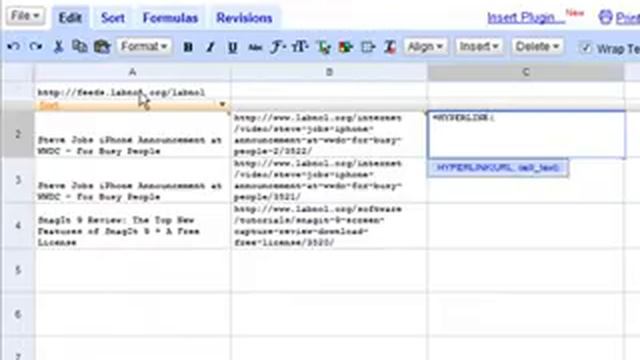Toggle bold formatting

[x=188, y=47]
